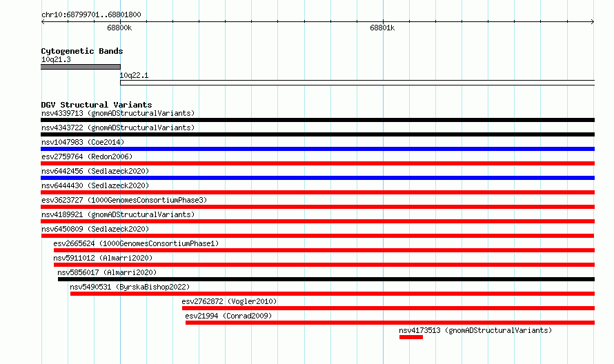Click the black nsv5856017 Almarri2020 bar
Screen dimensions: 614x364
326,279
